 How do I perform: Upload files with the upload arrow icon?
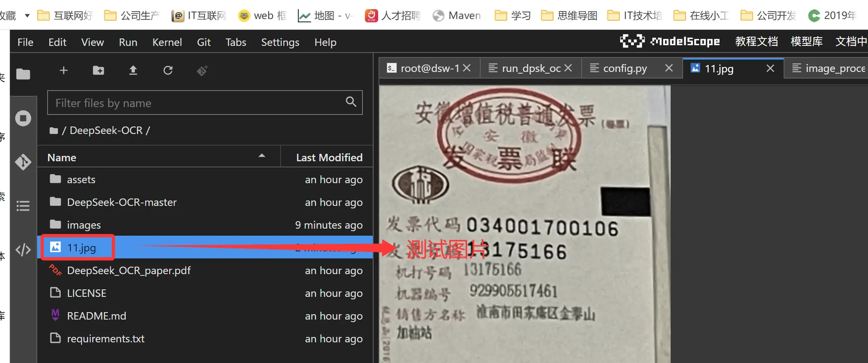[x=133, y=70]
